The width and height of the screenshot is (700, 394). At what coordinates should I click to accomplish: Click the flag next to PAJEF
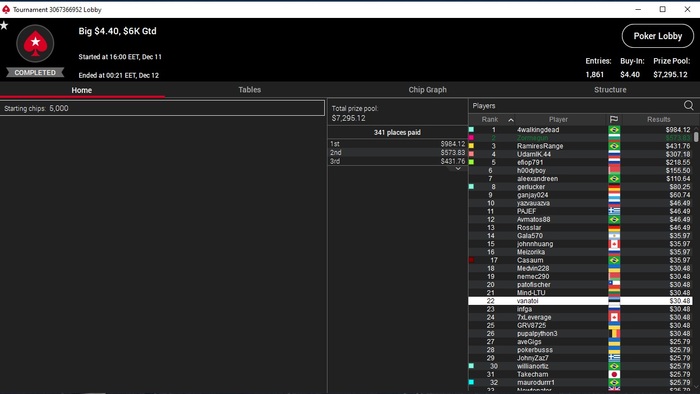pos(614,212)
